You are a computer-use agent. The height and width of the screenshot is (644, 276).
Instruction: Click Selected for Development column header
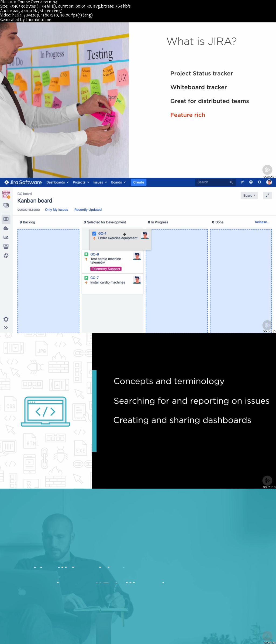click(x=105, y=222)
